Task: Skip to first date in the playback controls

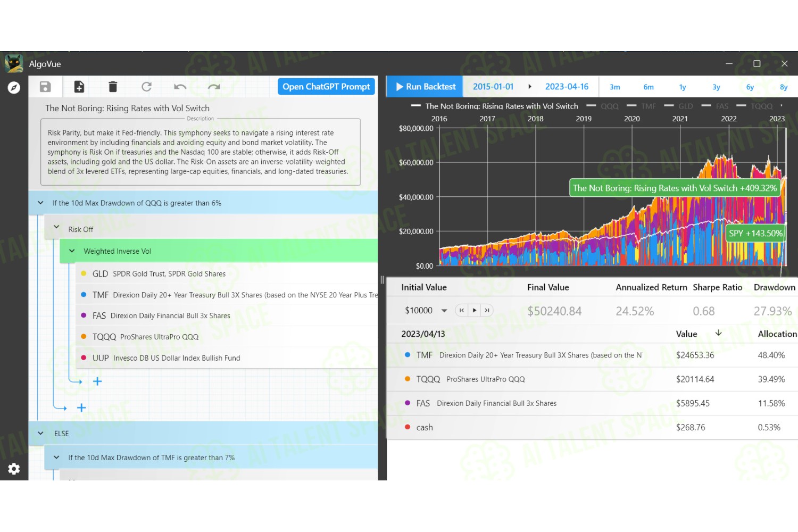Action: click(x=462, y=310)
